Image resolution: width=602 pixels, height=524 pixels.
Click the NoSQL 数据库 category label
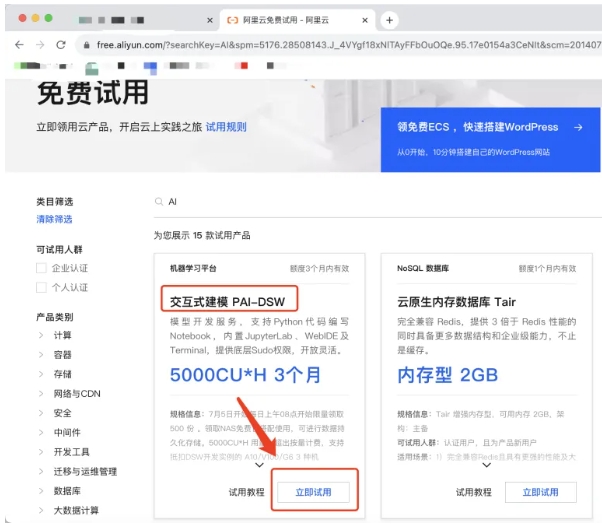tap(423, 268)
